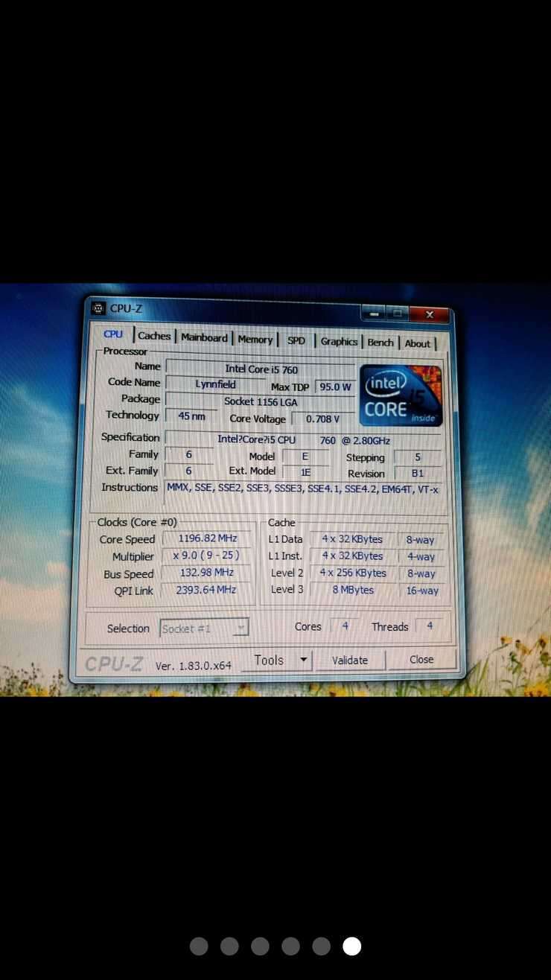Click the Intel Core i5 logo badge
Image resolution: width=551 pixels, height=980 pixels.
coord(401,395)
